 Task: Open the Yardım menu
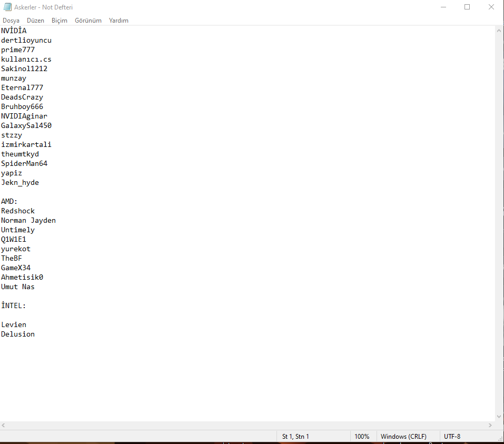tap(118, 21)
